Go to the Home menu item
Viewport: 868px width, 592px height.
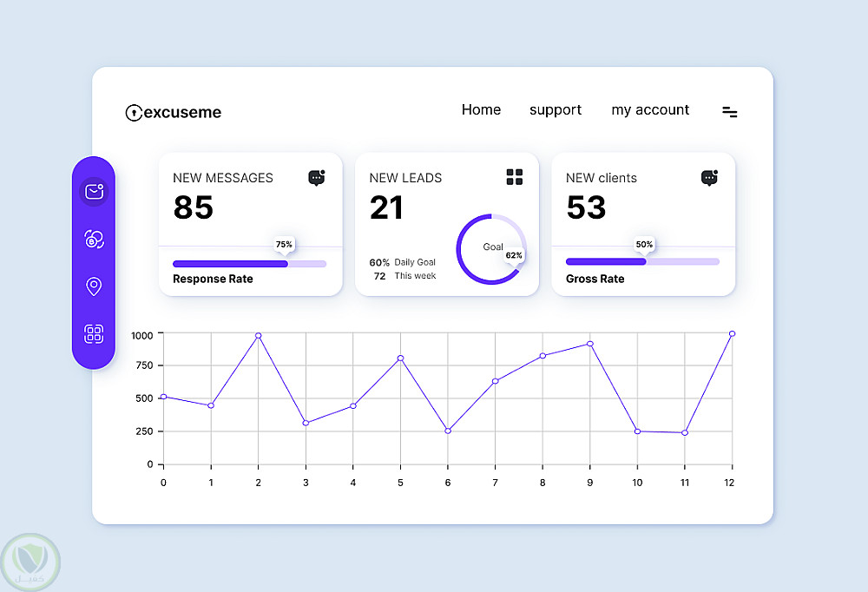[x=481, y=109]
